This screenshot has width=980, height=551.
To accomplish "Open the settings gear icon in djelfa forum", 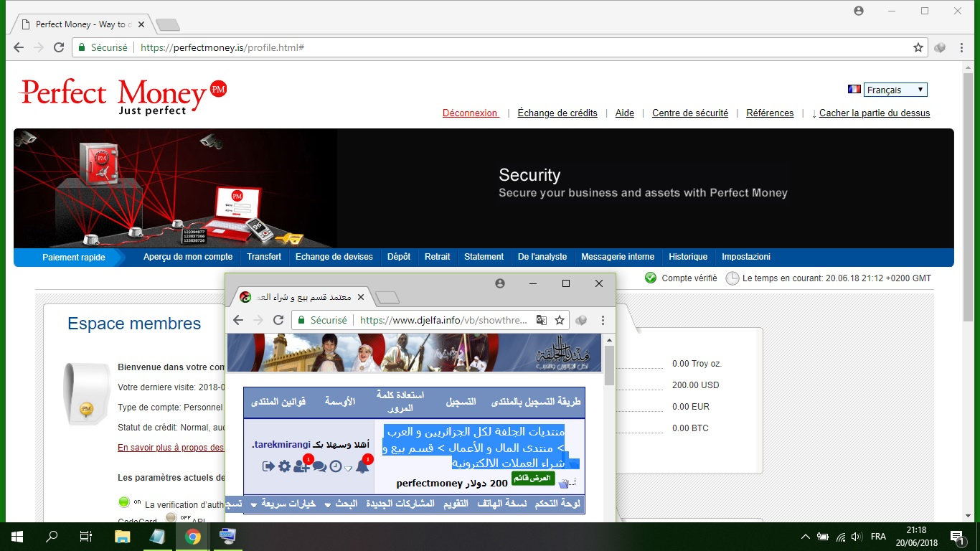I will [284, 467].
